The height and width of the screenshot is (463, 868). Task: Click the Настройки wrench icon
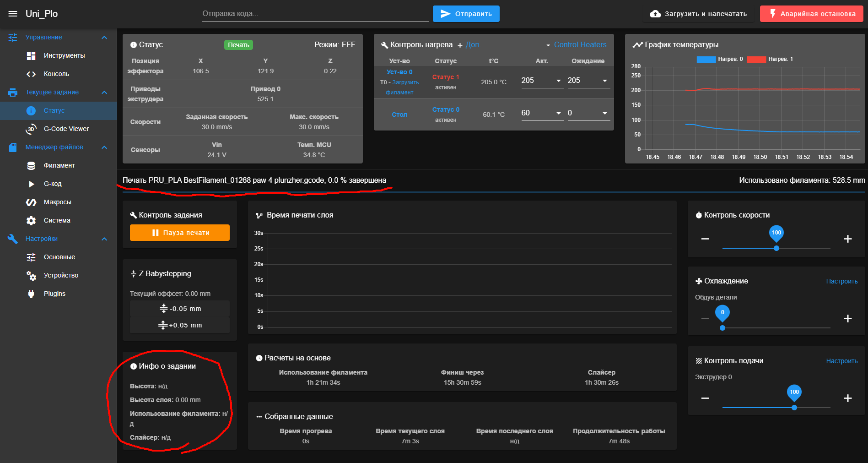(13, 239)
